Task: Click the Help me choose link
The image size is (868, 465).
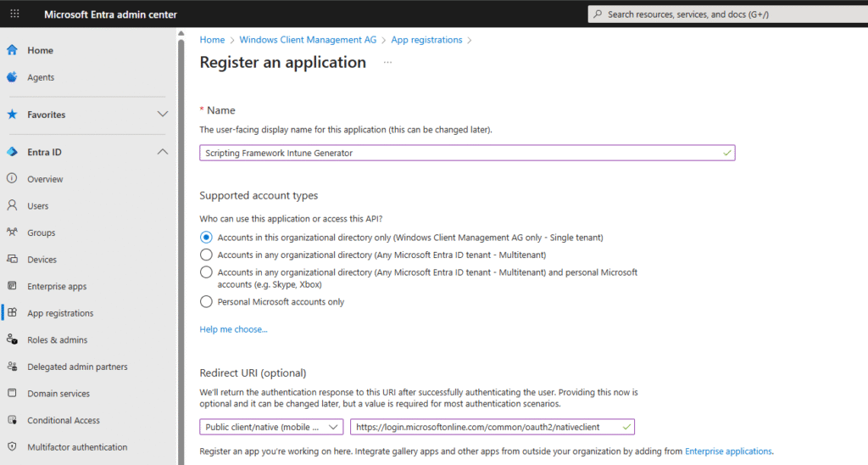Action: coord(233,329)
